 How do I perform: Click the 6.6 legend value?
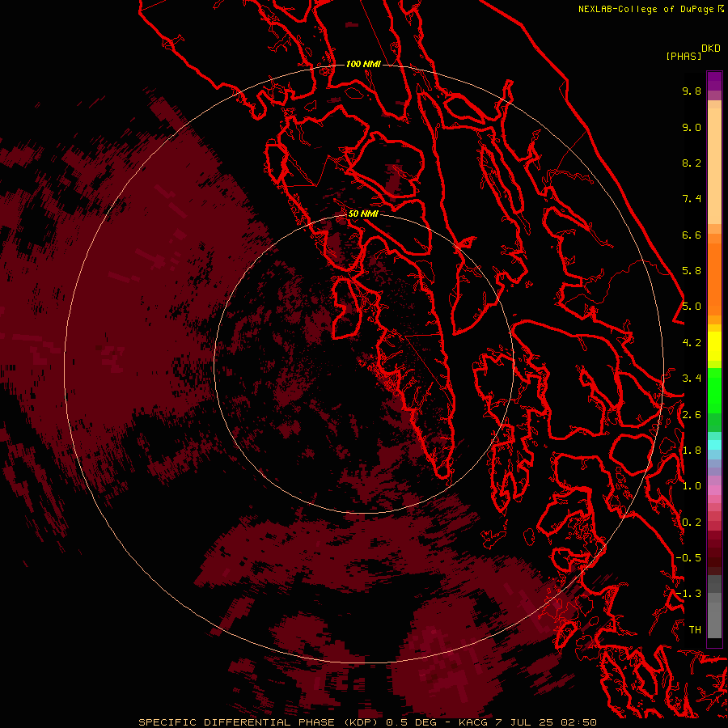coord(692,235)
